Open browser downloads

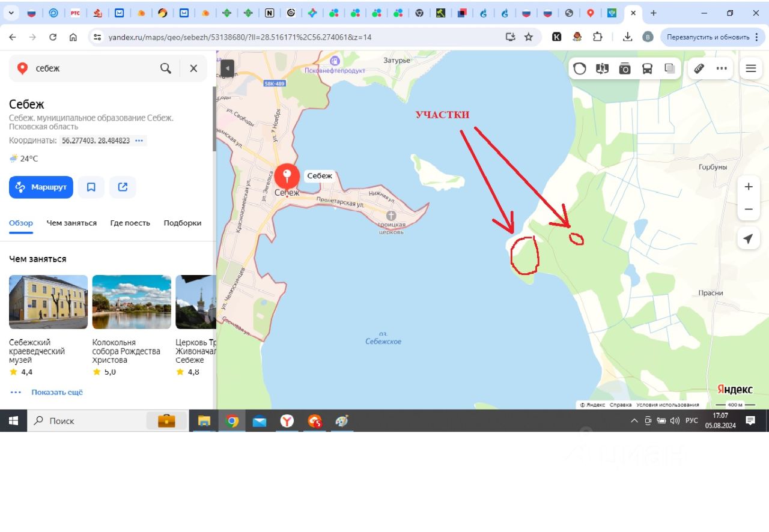[x=627, y=37]
